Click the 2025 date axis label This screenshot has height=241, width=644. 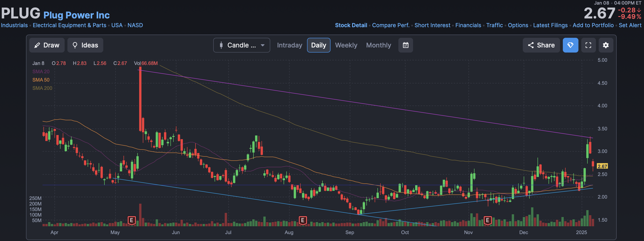click(581, 232)
